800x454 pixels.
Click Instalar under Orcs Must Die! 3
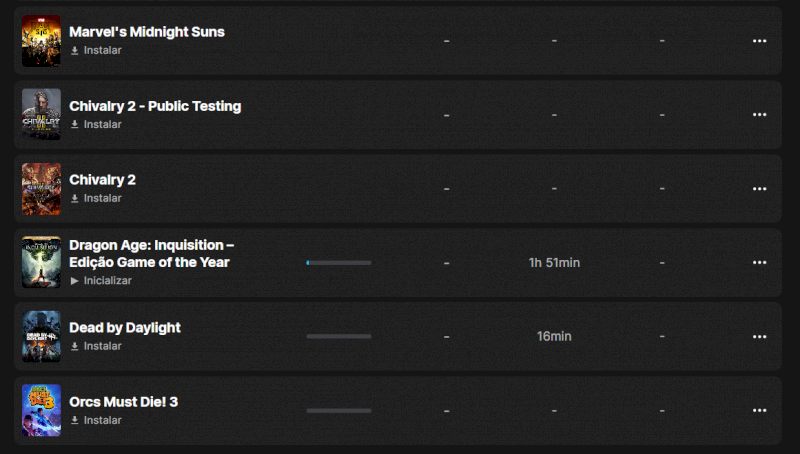point(102,420)
